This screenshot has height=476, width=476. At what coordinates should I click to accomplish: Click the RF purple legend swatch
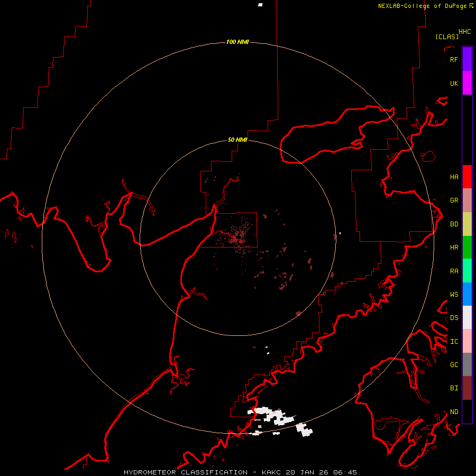click(467, 59)
